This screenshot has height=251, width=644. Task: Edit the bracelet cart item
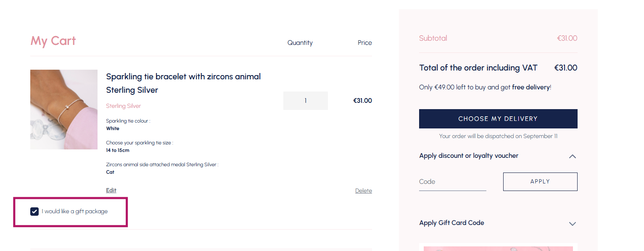[x=111, y=190]
